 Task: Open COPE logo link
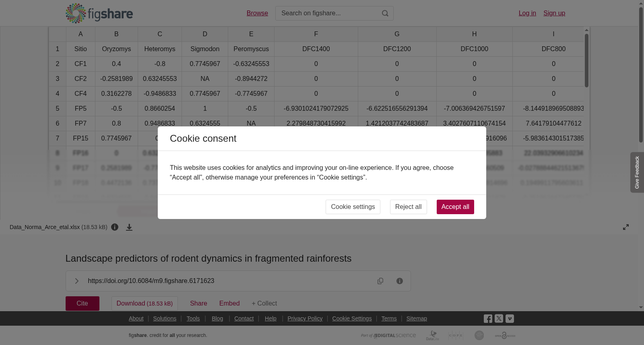click(x=456, y=335)
